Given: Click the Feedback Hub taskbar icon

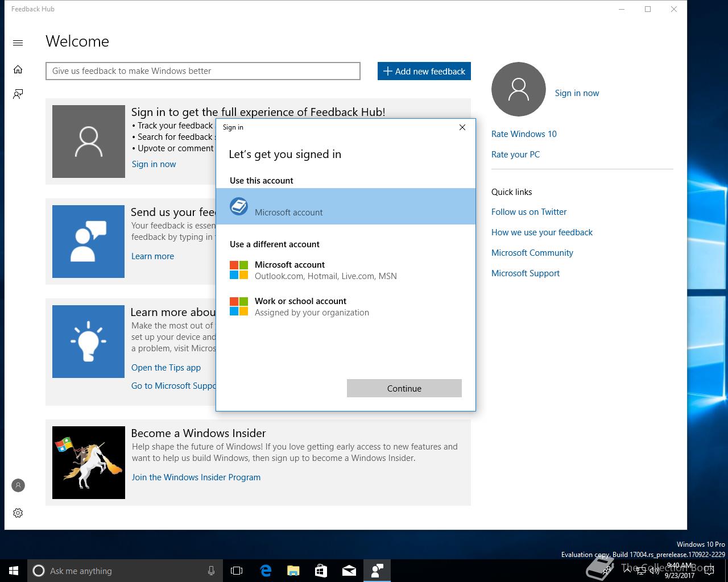Looking at the screenshot, I should click(377, 571).
